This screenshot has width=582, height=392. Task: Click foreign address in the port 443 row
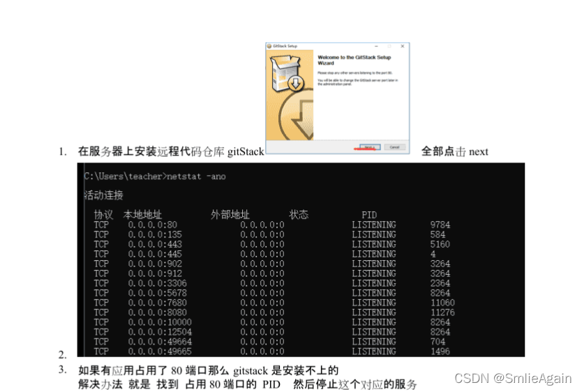click(262, 244)
